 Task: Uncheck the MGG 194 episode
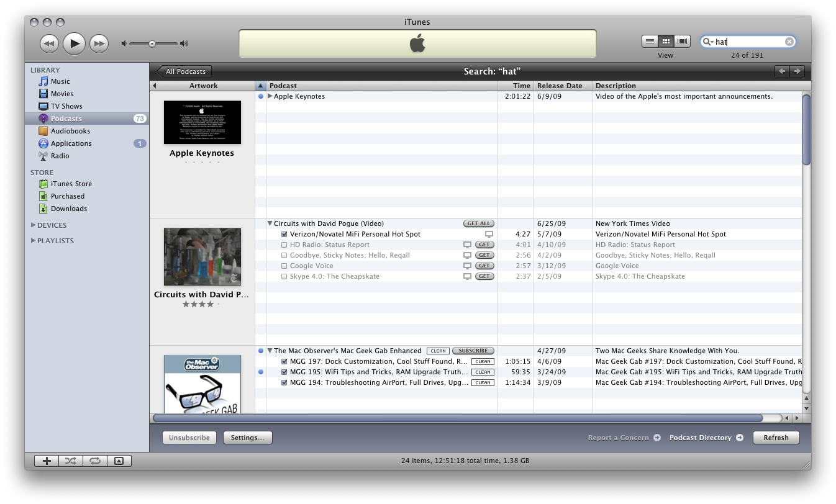[x=284, y=382]
